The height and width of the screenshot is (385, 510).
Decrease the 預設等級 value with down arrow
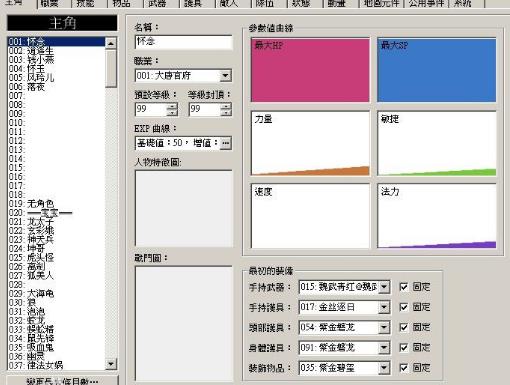(x=172, y=113)
